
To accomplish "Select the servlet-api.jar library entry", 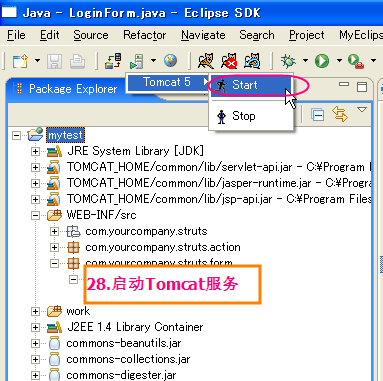I will coord(219,167).
